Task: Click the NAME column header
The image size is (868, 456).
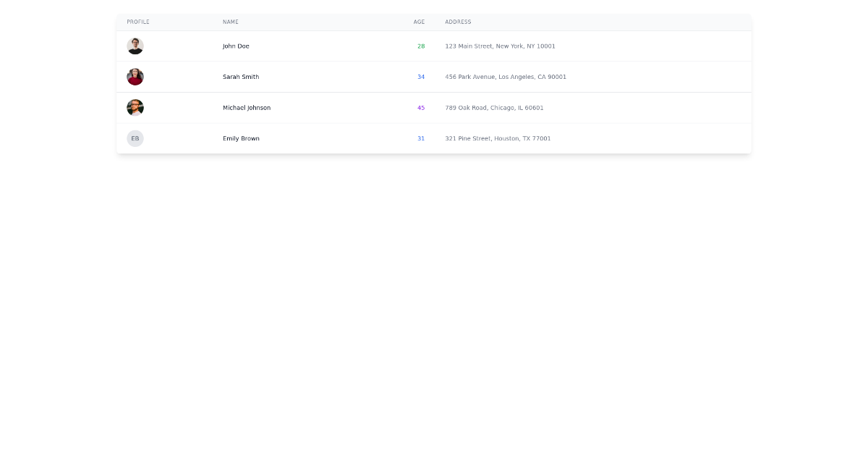Action: coord(230,22)
